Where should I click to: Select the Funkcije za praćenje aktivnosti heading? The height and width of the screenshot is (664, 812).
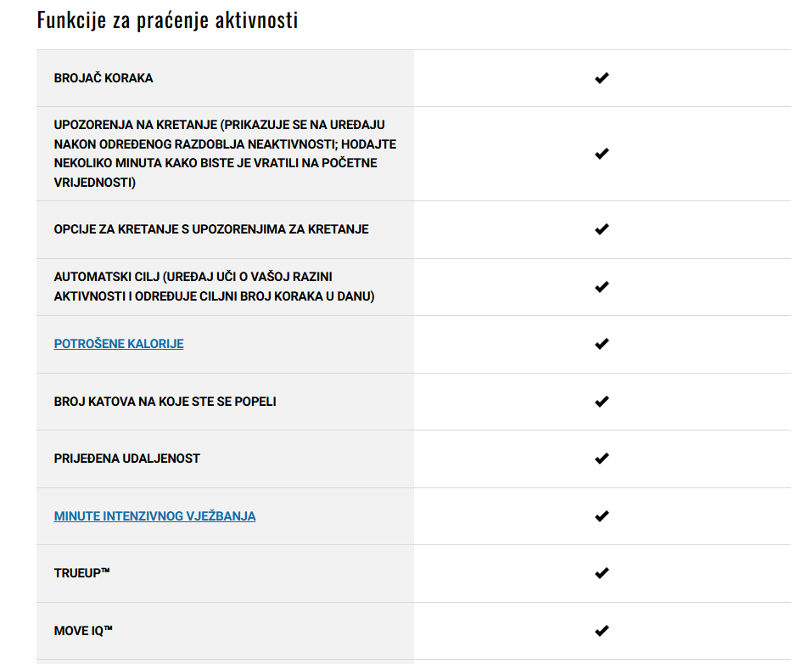click(167, 20)
